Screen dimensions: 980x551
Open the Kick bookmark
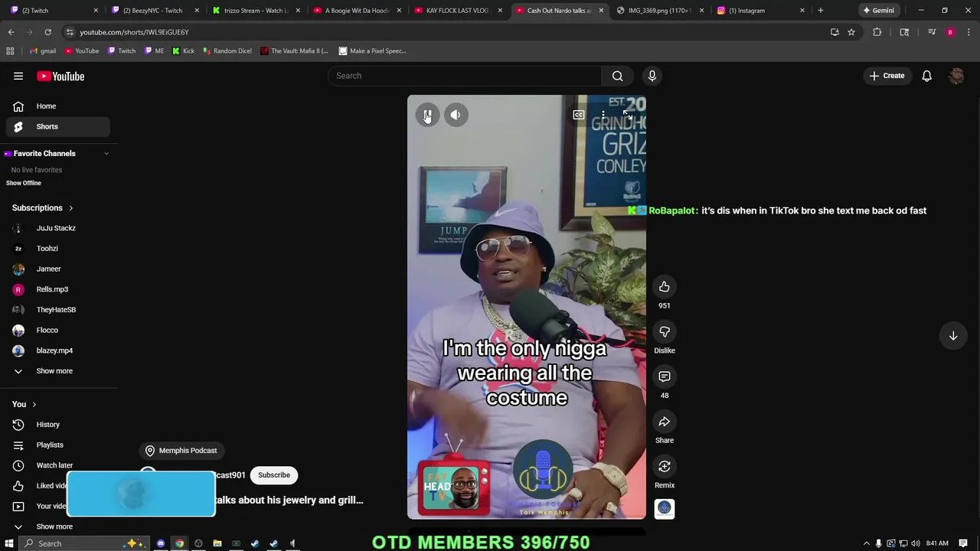183,51
